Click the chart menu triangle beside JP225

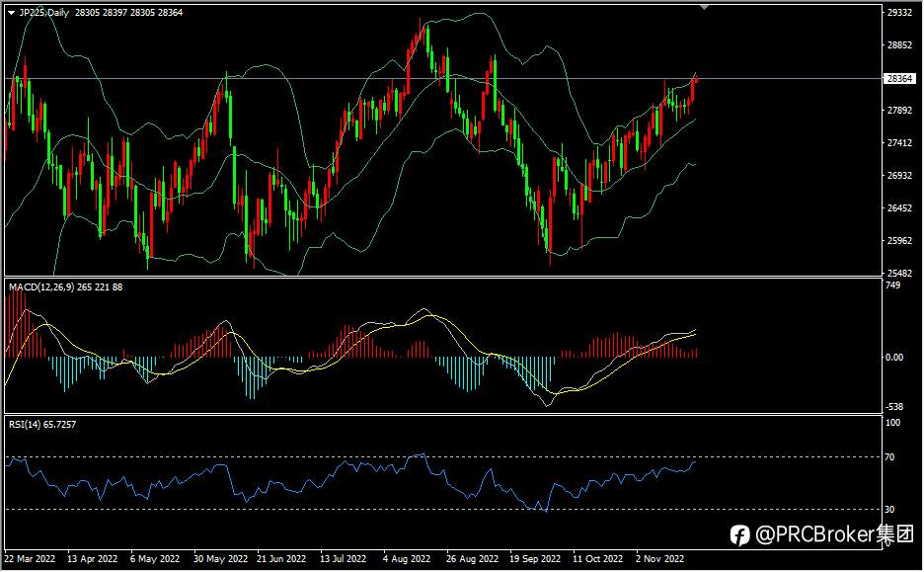11,13
